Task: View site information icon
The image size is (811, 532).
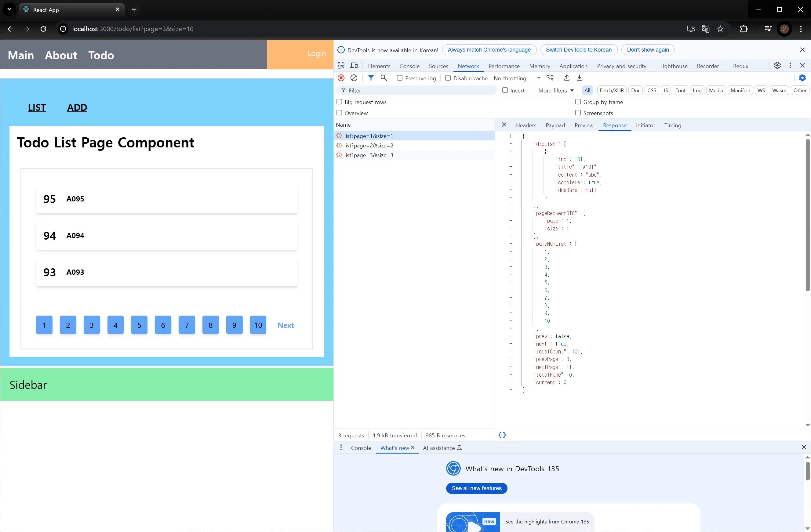Action: [63, 29]
